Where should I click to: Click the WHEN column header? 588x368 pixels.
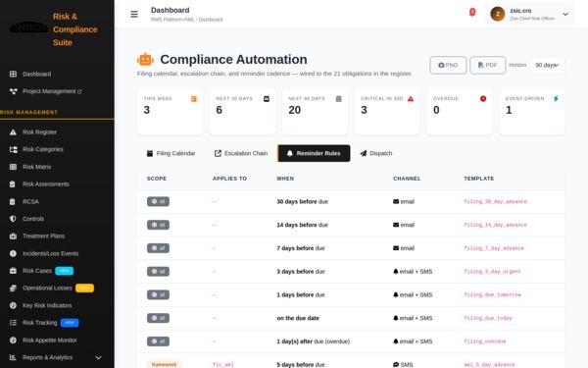coord(285,179)
